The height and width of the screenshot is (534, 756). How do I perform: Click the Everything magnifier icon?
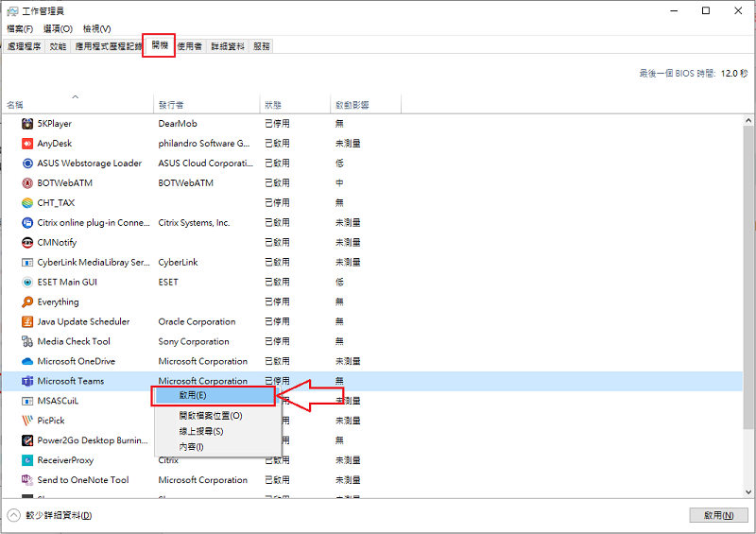[27, 302]
